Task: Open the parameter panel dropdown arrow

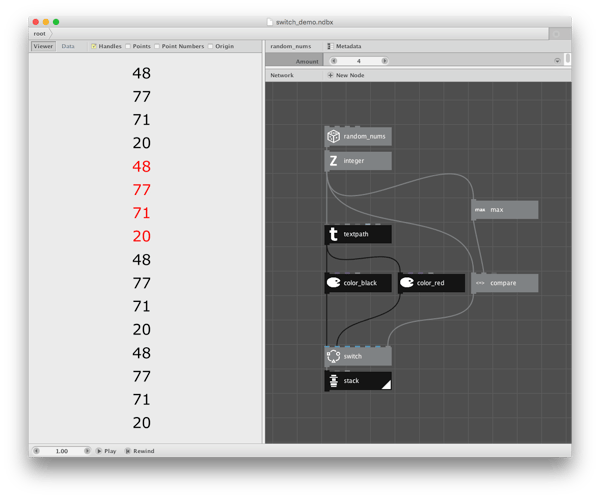Action: 557,61
